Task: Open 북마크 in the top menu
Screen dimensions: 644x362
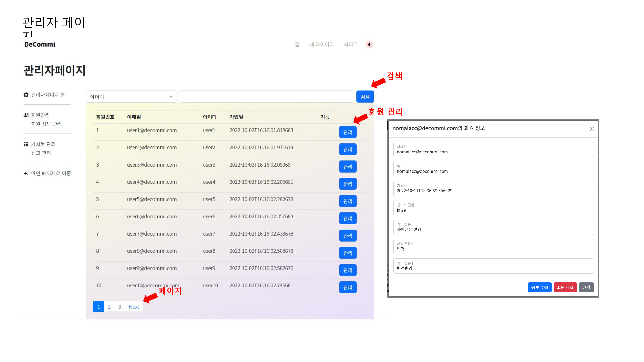Action: [x=351, y=44]
